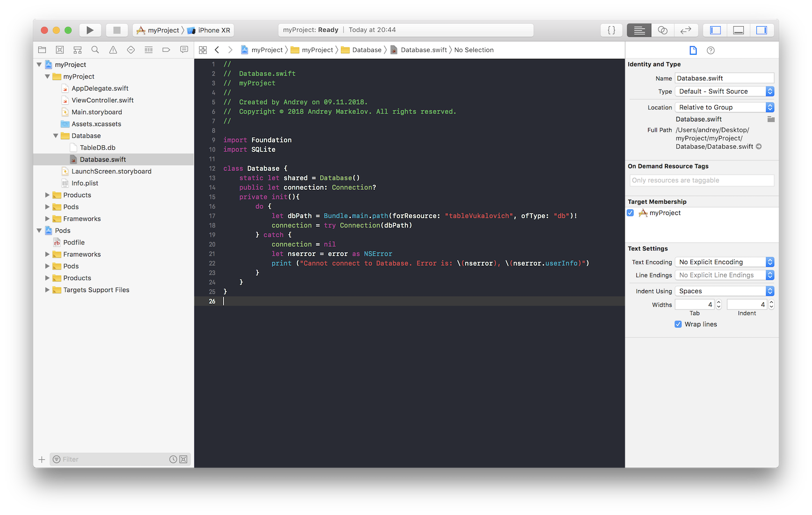Show the Project navigator
The width and height of the screenshot is (812, 515).
[42, 50]
